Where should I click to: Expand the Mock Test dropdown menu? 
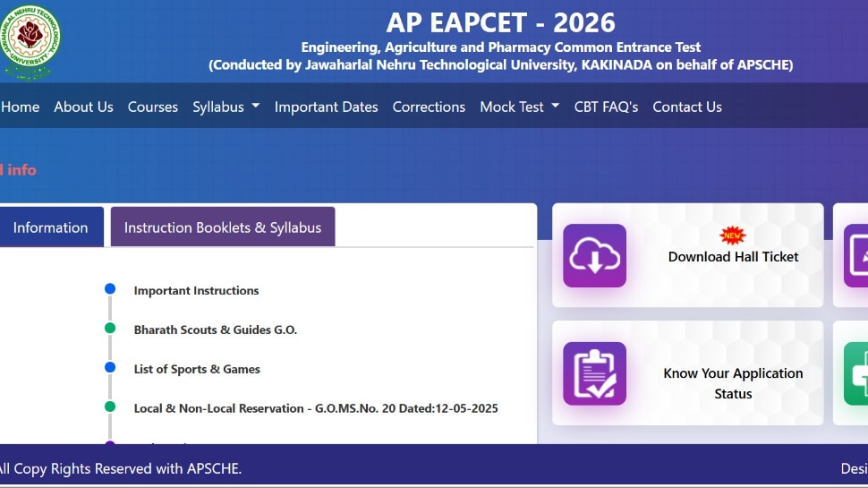[x=519, y=107]
